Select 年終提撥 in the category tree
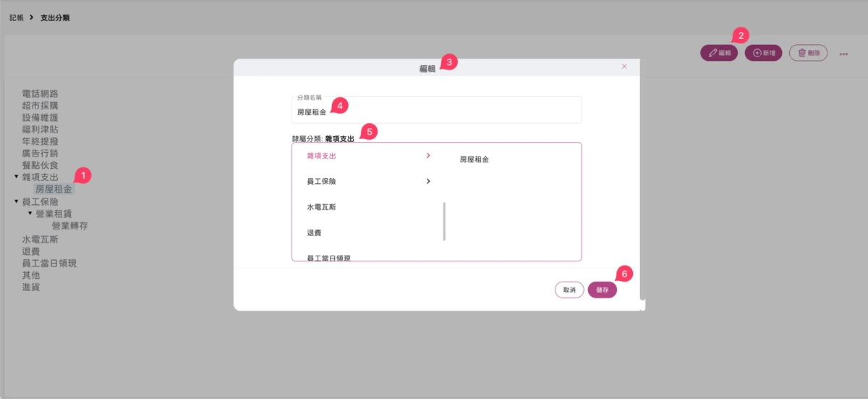 tap(40, 141)
